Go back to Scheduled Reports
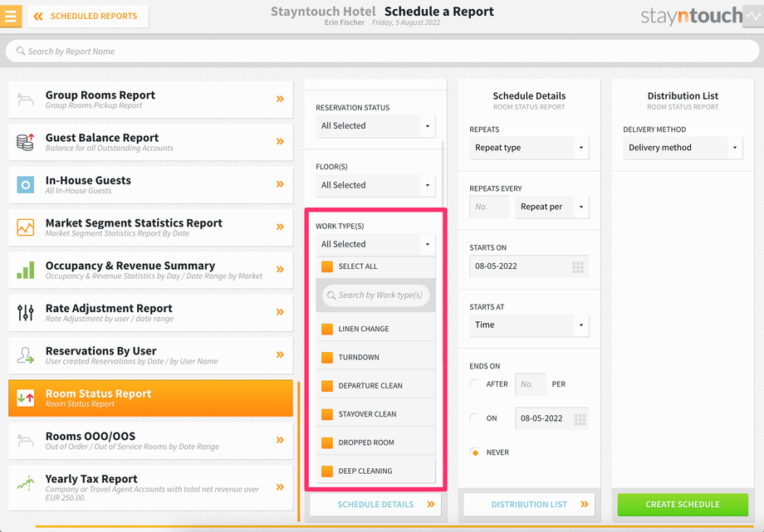 pyautogui.click(x=88, y=16)
